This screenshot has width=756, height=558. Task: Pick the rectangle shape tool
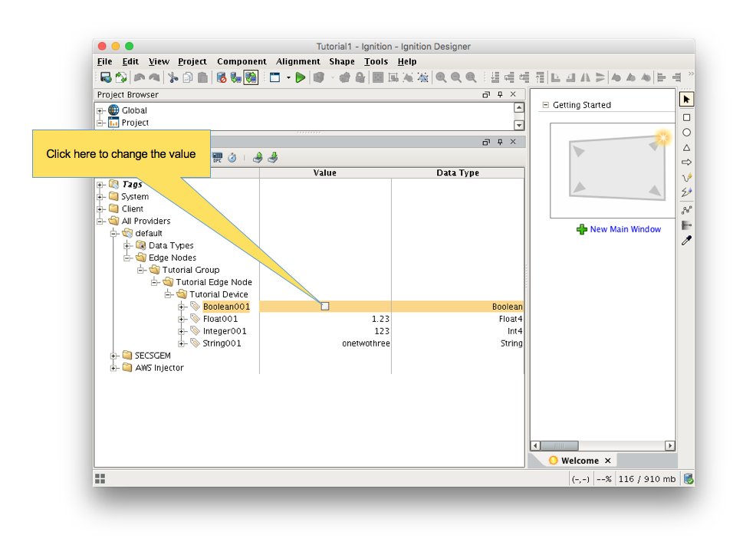(x=686, y=117)
